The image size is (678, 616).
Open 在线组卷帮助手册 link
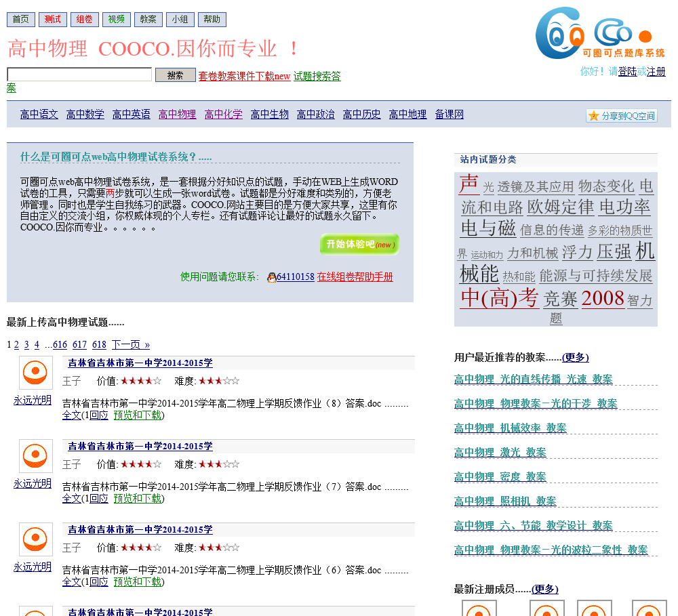click(355, 277)
